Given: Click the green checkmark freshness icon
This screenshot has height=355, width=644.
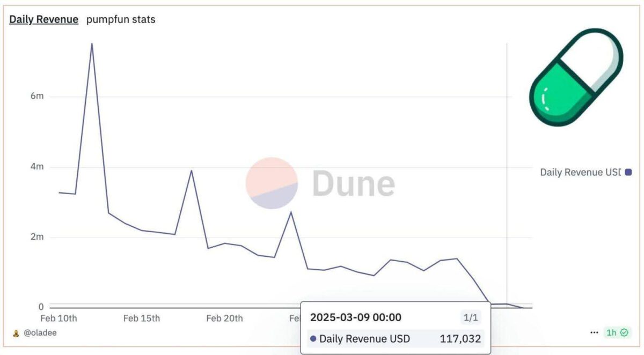Looking at the screenshot, I should [x=624, y=332].
